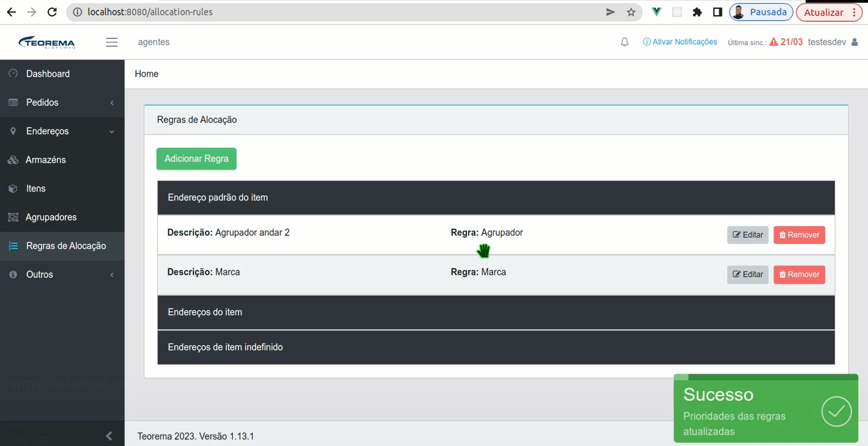868x446 pixels.
Task: Click the success checkmark icon in toast
Action: coord(836,411)
